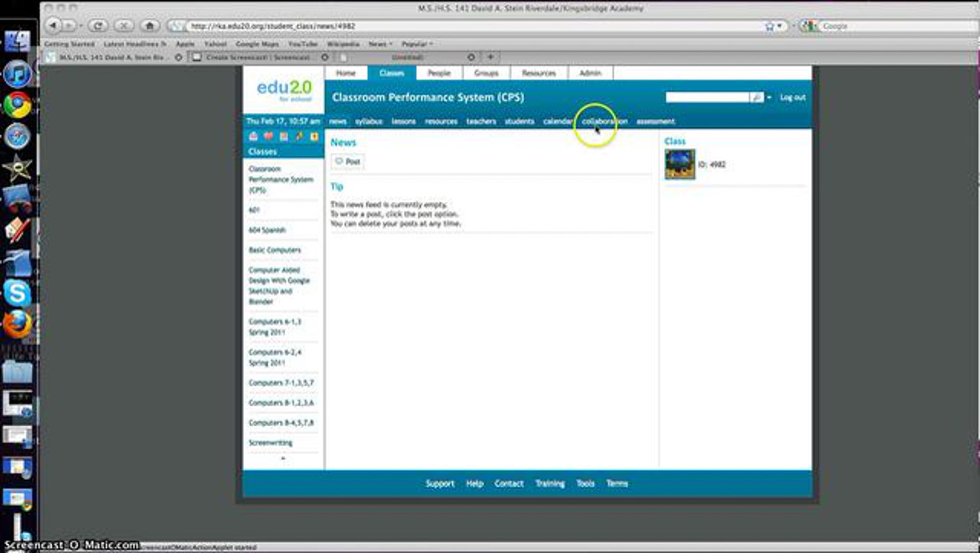Click the first icon above the Classes sidebar
Image resolution: width=980 pixels, height=553 pixels.
click(254, 136)
